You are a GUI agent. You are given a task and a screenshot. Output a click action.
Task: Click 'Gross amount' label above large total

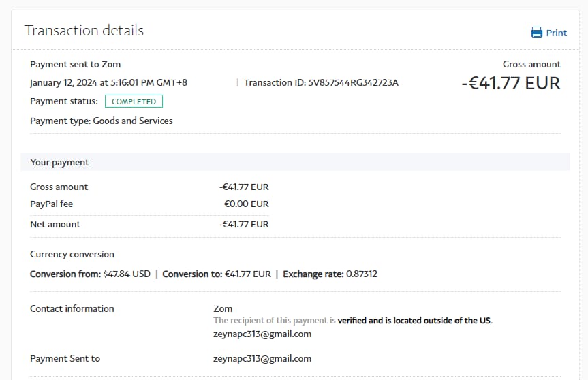(531, 65)
